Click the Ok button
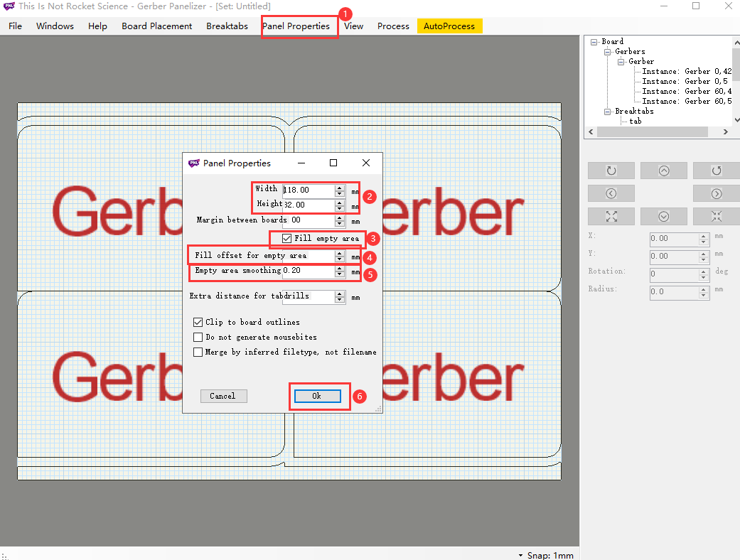Image resolution: width=740 pixels, height=560 pixels. pyautogui.click(x=317, y=396)
